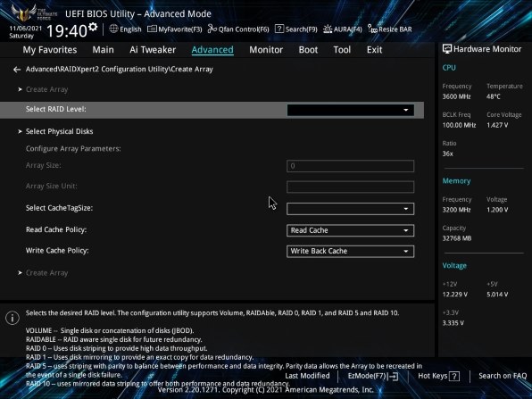Click the Voltage section heading

[x=454, y=266]
